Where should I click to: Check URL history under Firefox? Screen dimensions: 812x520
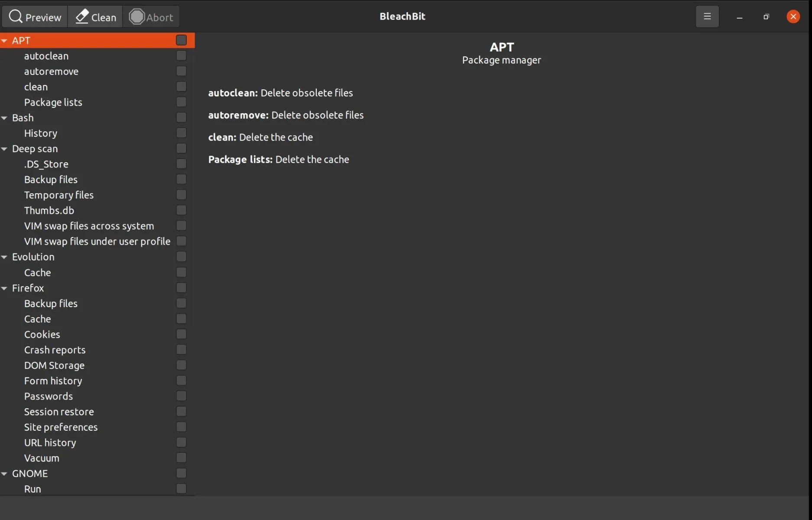(x=181, y=442)
